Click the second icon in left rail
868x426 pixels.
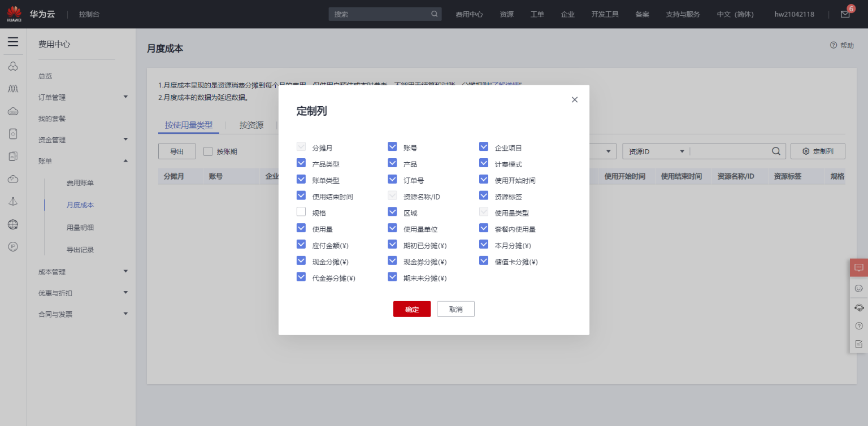[13, 89]
